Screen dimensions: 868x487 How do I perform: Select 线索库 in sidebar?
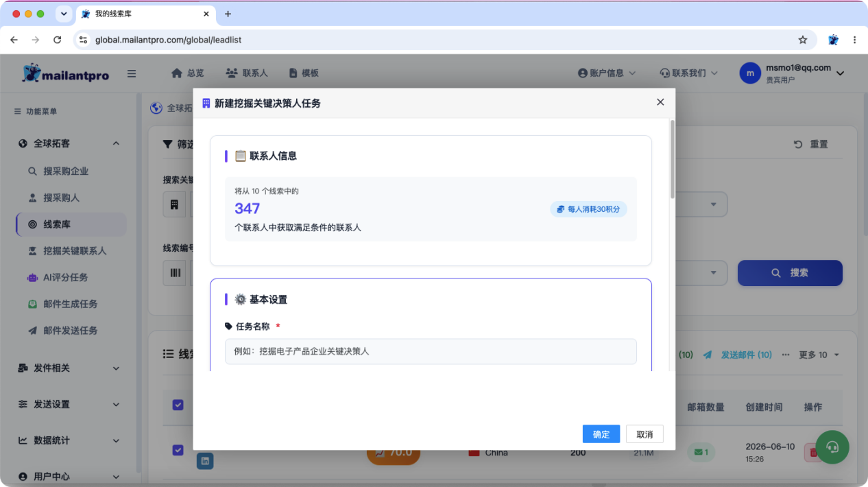coord(71,224)
